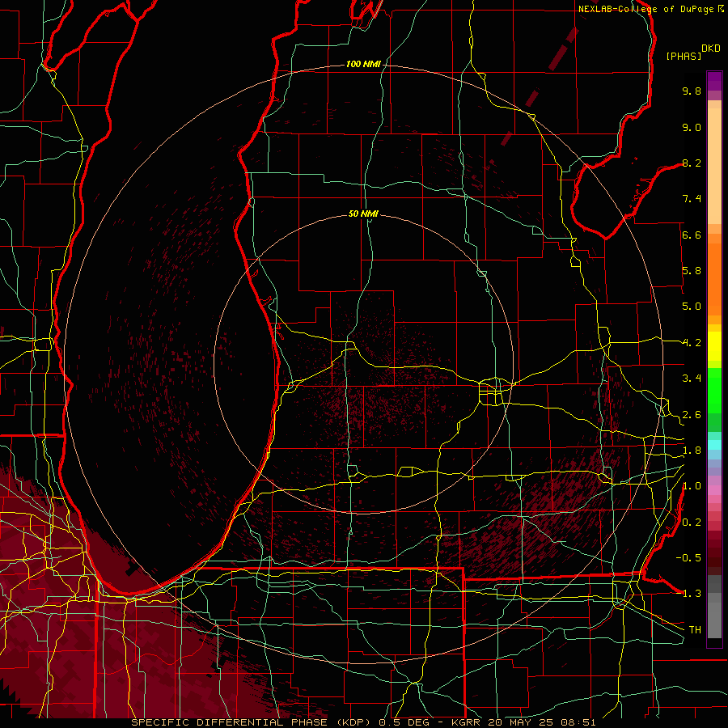The height and width of the screenshot is (728, 728).
Task: Click the 1.0 value on the color scale
Action: coord(692,486)
